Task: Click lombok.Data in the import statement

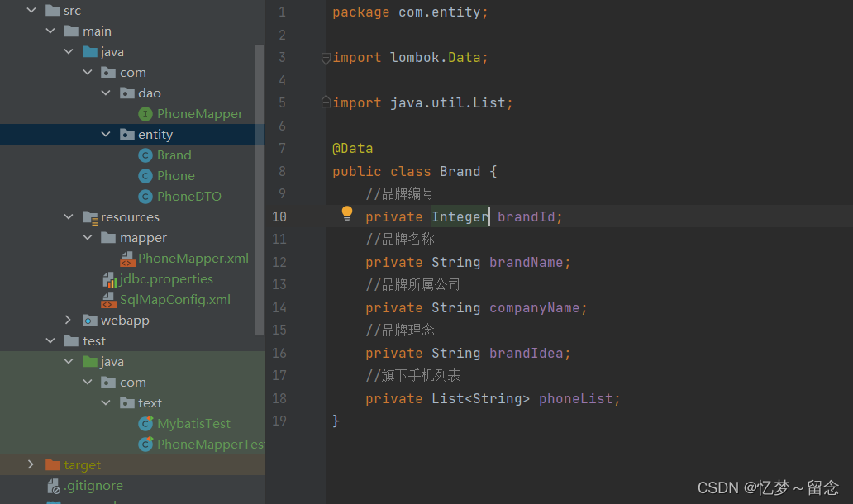Action: 436,58
